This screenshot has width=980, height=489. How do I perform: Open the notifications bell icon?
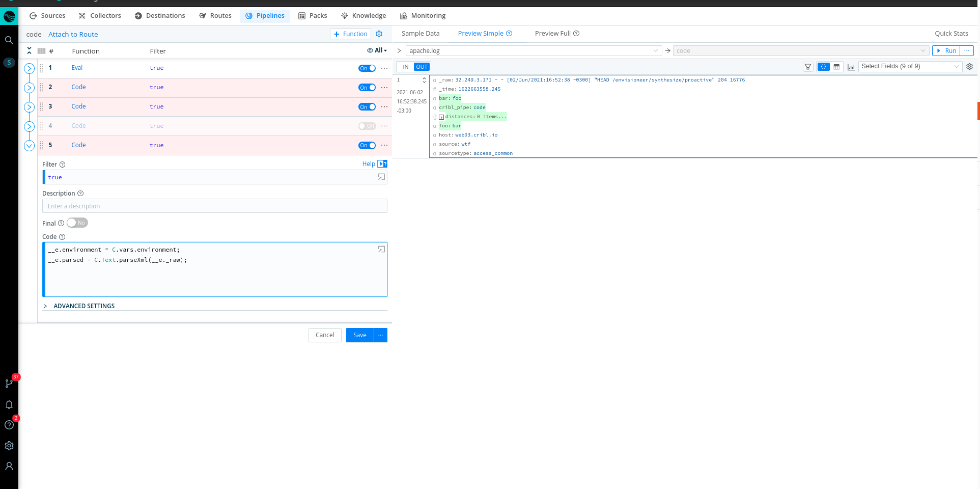[9, 404]
